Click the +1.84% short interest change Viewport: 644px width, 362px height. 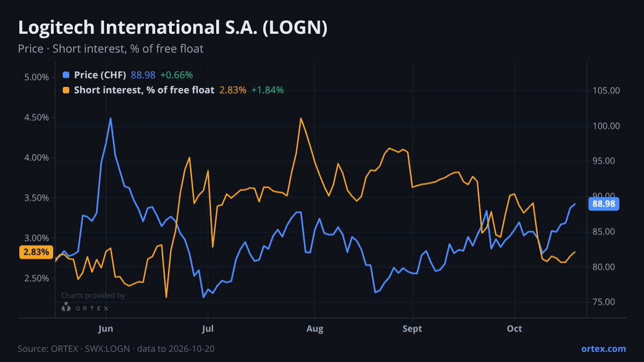(267, 90)
